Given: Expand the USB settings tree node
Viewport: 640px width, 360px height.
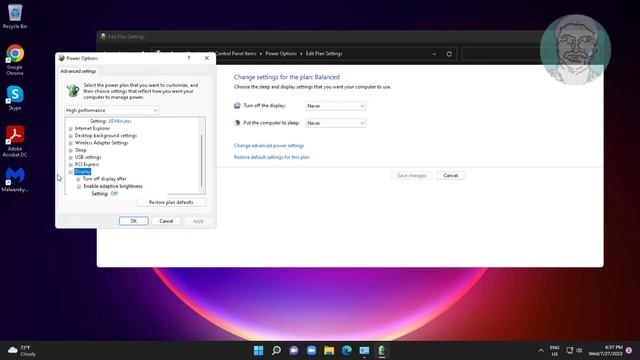Looking at the screenshot, I should 71,158.
